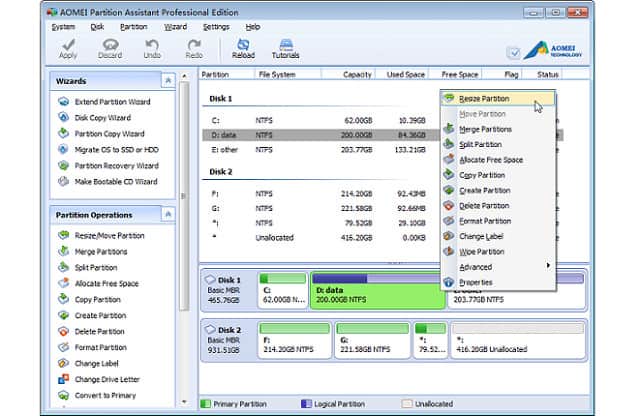Select 416.20GB Unallocated block in Disk 2

coord(518,340)
